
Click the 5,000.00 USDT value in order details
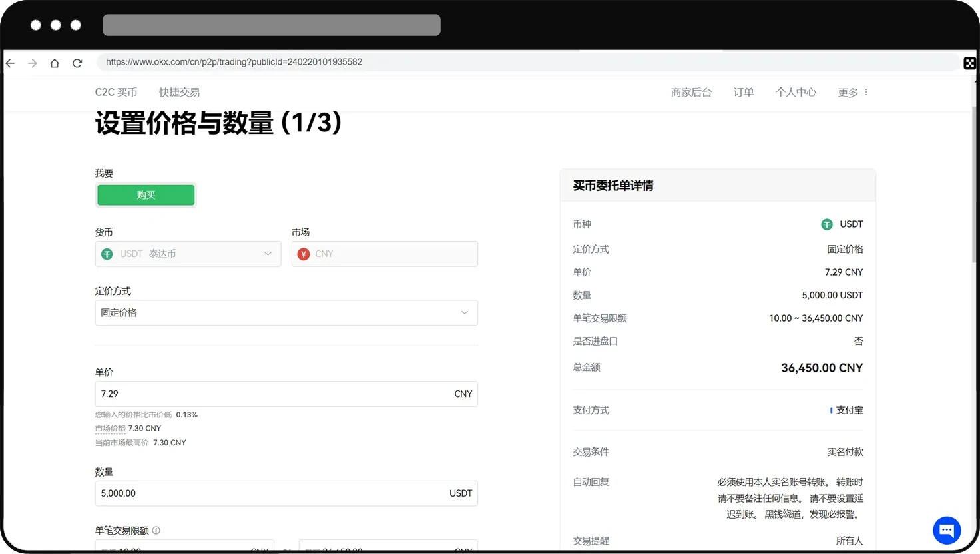832,295
